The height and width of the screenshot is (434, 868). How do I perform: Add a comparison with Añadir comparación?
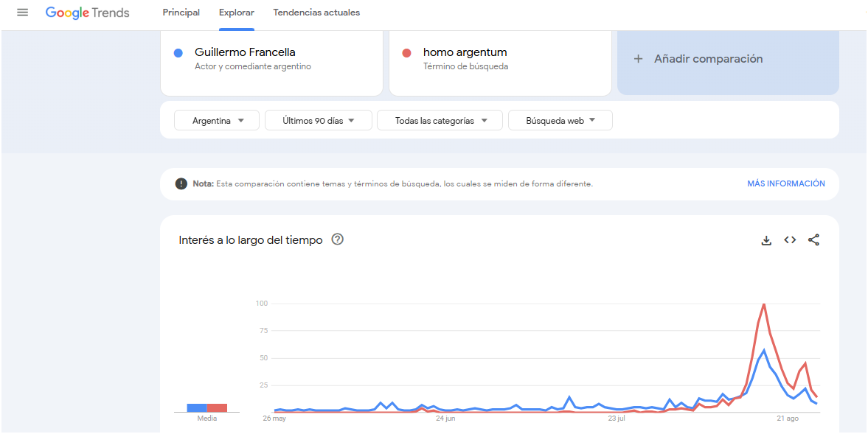click(728, 59)
